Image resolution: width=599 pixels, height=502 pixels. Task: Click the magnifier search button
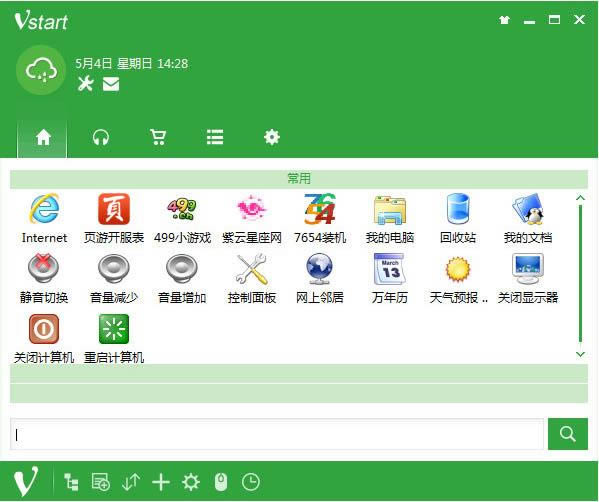568,434
